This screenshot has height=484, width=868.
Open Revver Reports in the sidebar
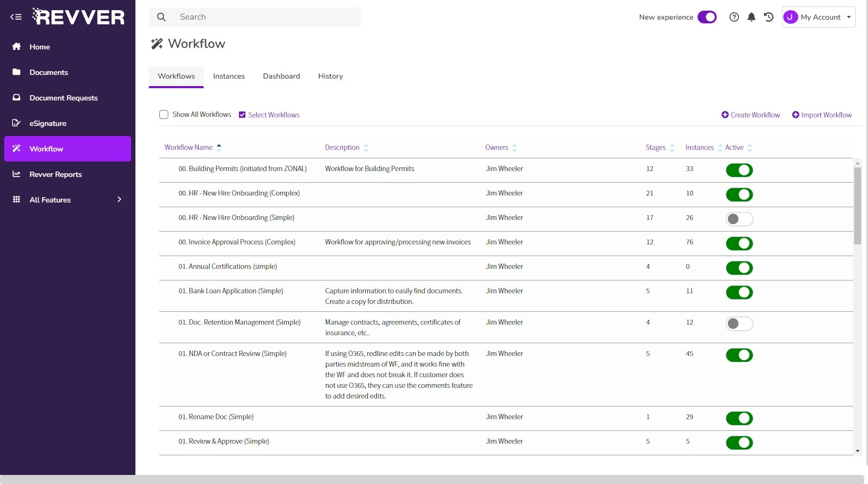67,174
